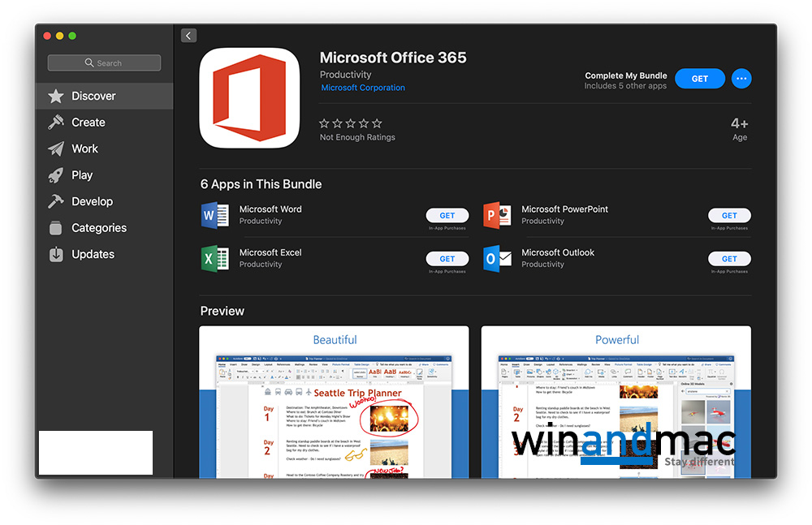Select the Discover sidebar icon
The height and width of the screenshot is (525, 812).
[56, 96]
